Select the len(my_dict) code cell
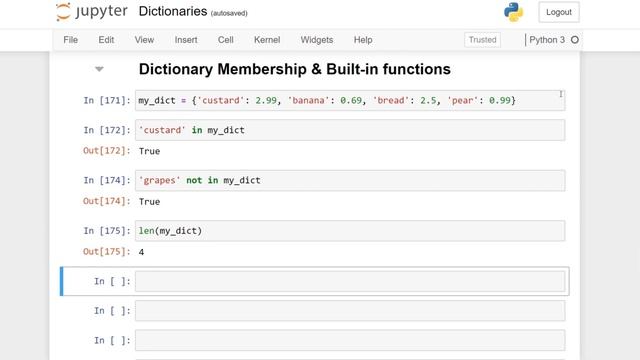This screenshot has width=640, height=360. click(350, 231)
